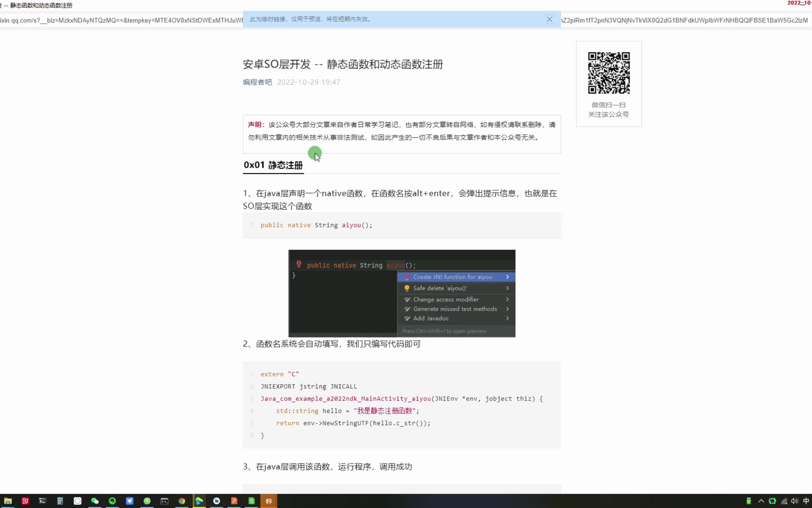
Task: Open the orange 'P' presentation app
Action: coord(234,501)
